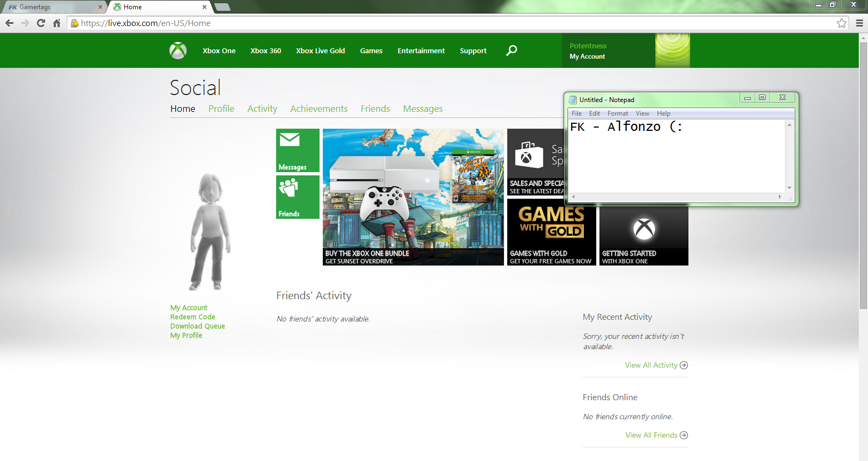This screenshot has width=868, height=461.
Task: Click the View All Friends arrow icon
Action: (684, 435)
